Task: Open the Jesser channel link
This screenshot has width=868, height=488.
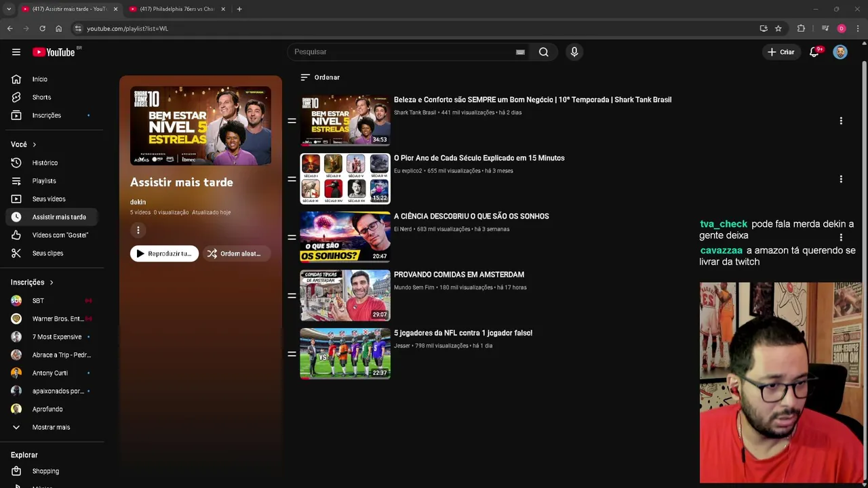Action: [x=402, y=346]
